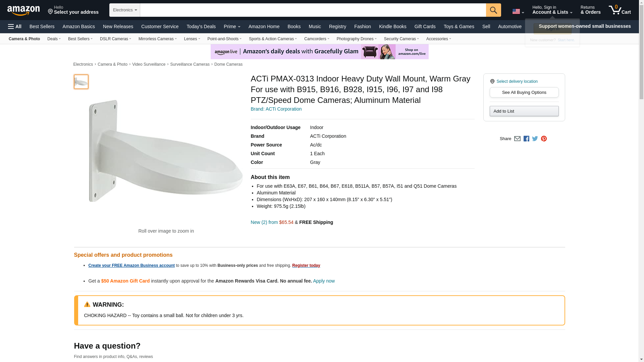Share on Facebook icon
Image resolution: width=644 pixels, height=362 pixels.
(526, 139)
